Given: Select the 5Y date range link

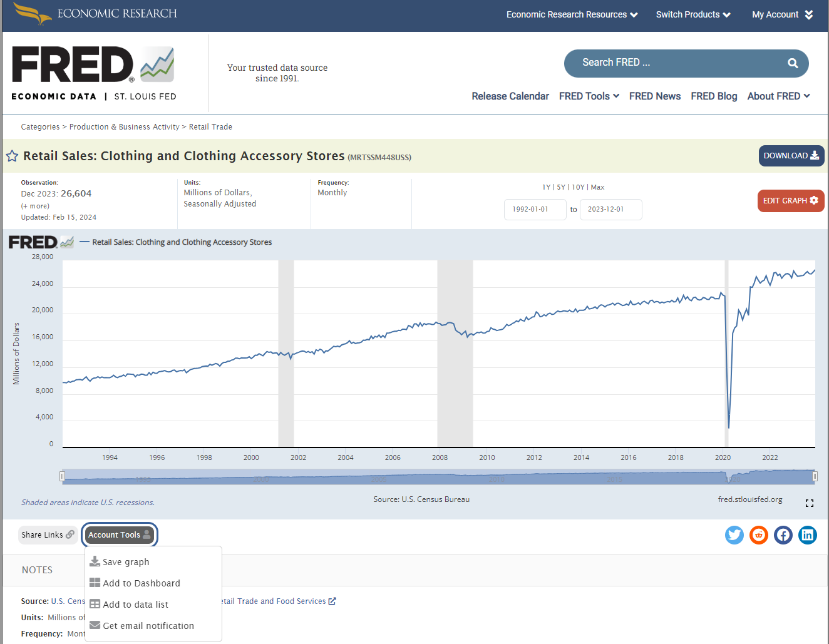Looking at the screenshot, I should coord(561,187).
